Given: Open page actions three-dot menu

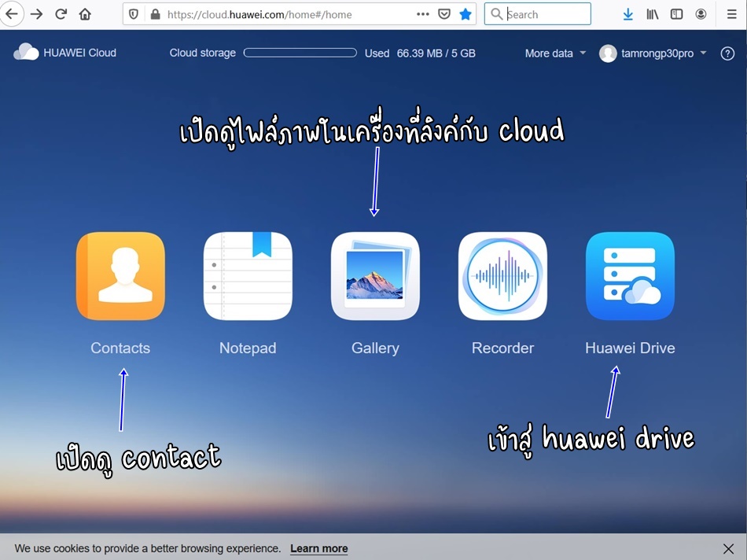Looking at the screenshot, I should [x=422, y=14].
